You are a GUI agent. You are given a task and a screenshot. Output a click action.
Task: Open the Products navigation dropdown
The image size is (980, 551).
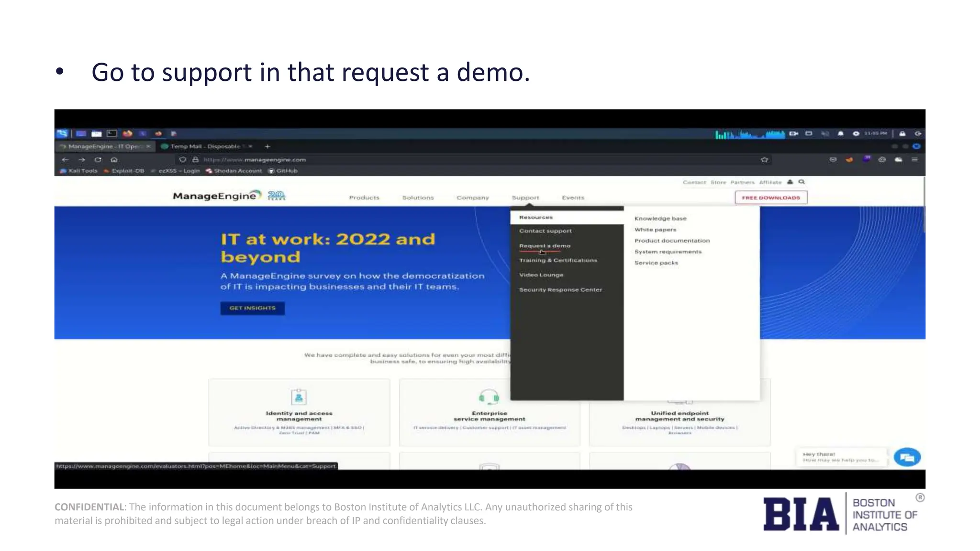coord(364,198)
